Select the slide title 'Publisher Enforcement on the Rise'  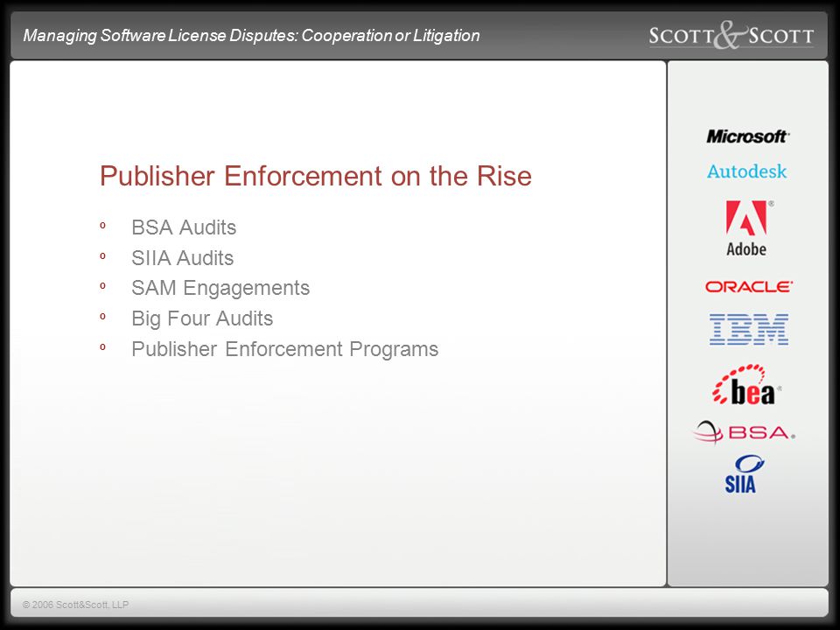click(316, 176)
